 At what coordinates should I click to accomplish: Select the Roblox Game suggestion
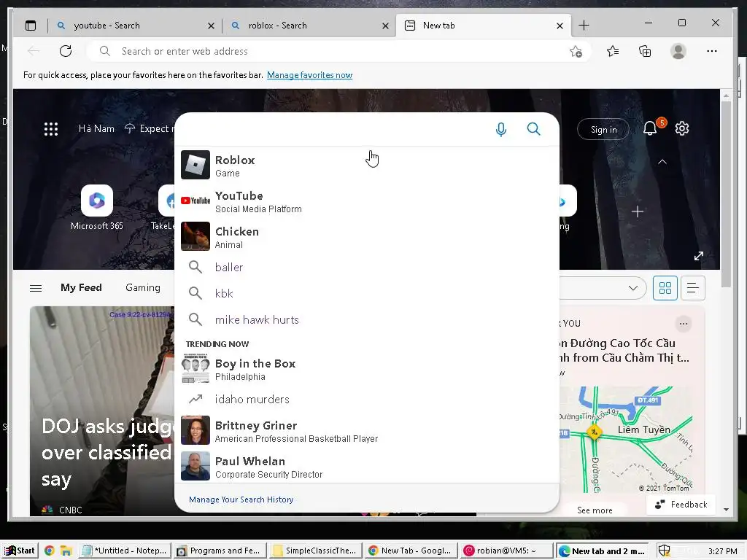[x=367, y=166]
